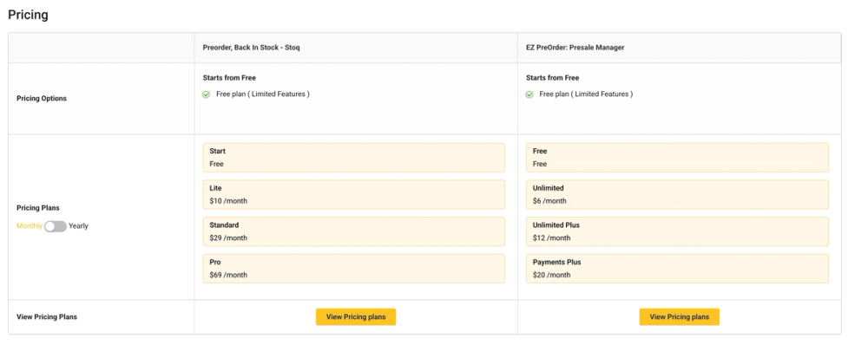Select the Monthly billing label
Screen dimensions: 868x345
(x=30, y=226)
